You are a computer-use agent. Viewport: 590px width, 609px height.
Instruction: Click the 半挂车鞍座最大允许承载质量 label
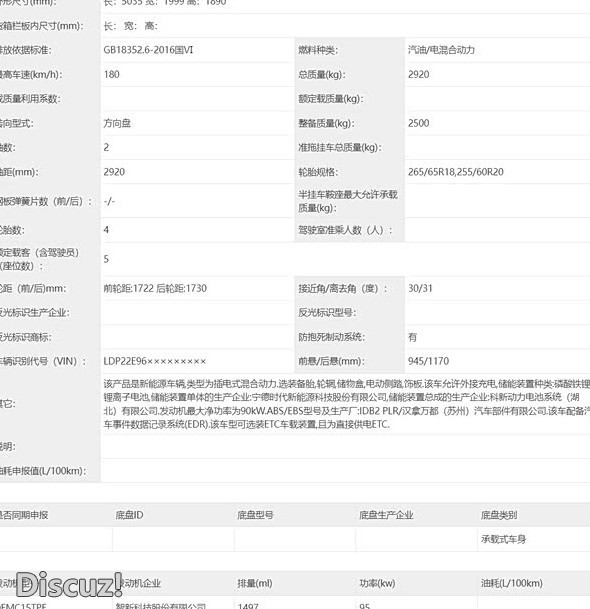pos(348,201)
